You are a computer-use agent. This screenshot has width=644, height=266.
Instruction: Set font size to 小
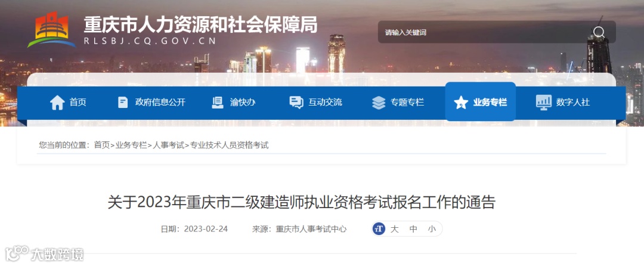tap(432, 229)
